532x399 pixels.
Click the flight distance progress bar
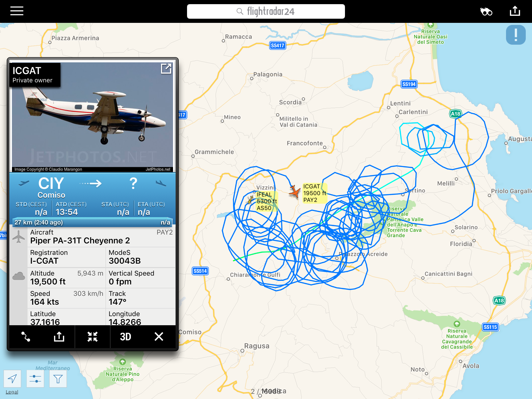92,222
